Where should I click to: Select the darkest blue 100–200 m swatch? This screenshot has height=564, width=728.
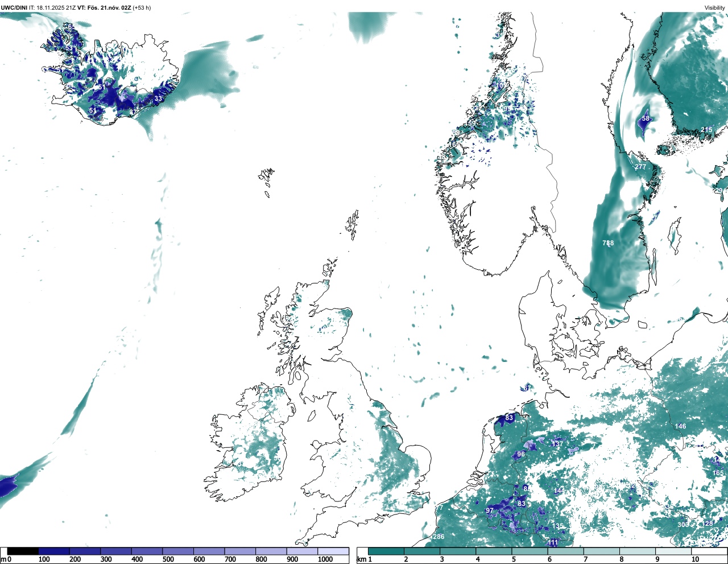[x=54, y=551]
